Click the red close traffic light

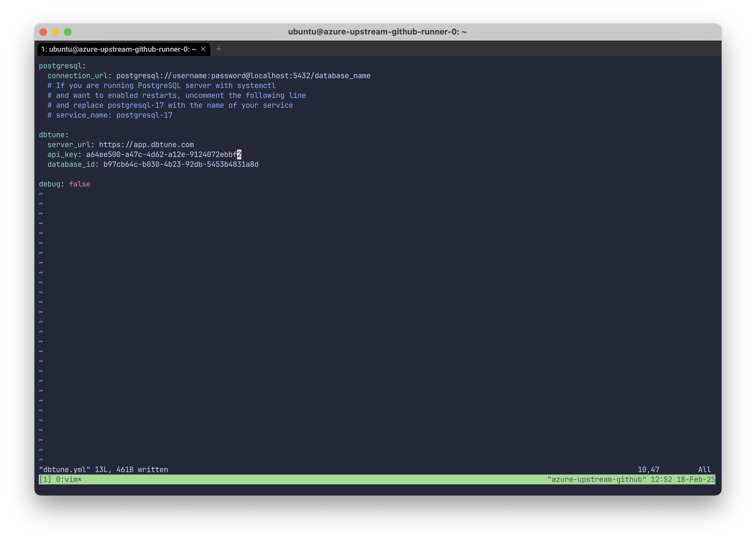pos(43,32)
